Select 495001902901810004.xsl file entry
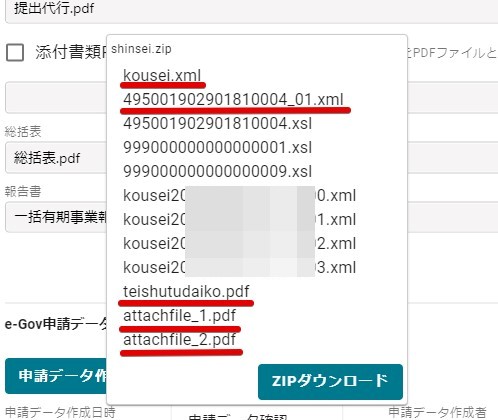Image resolution: width=498 pixels, height=420 pixels. pyautogui.click(x=218, y=124)
